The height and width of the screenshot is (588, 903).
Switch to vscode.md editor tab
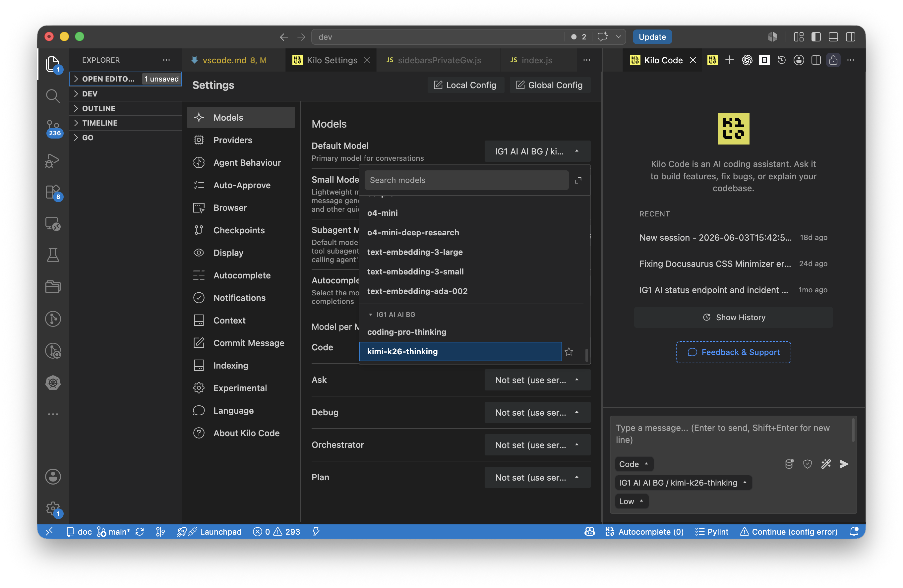(233, 60)
